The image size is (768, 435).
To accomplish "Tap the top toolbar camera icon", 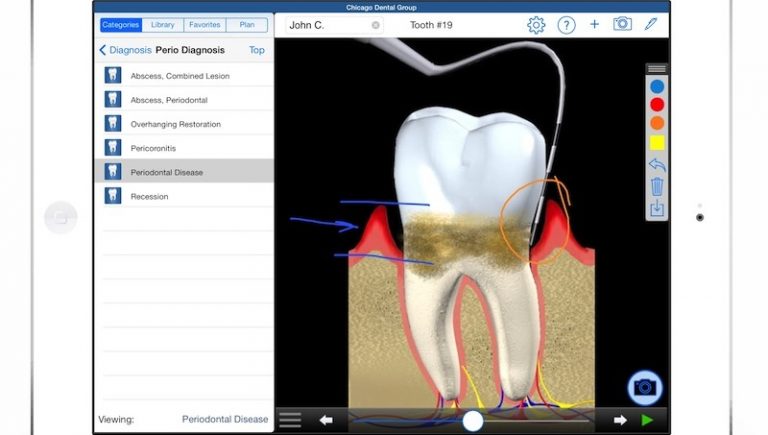I will pyautogui.click(x=622, y=24).
